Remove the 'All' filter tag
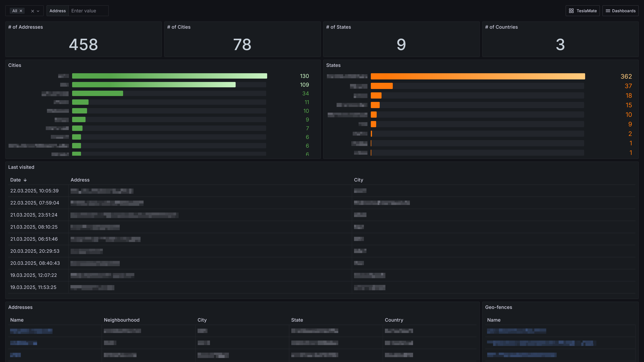Viewport: 644px width, 362px height. click(21, 11)
